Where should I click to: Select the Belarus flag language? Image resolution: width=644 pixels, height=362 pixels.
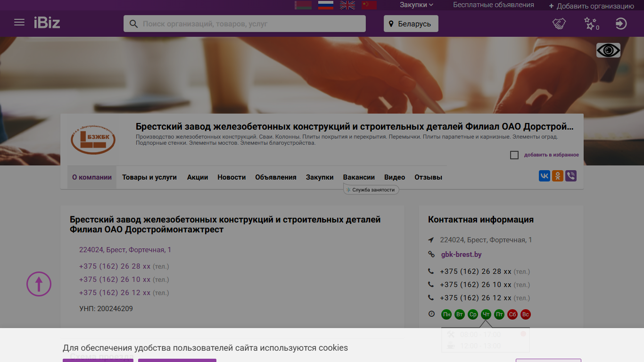[x=303, y=5]
